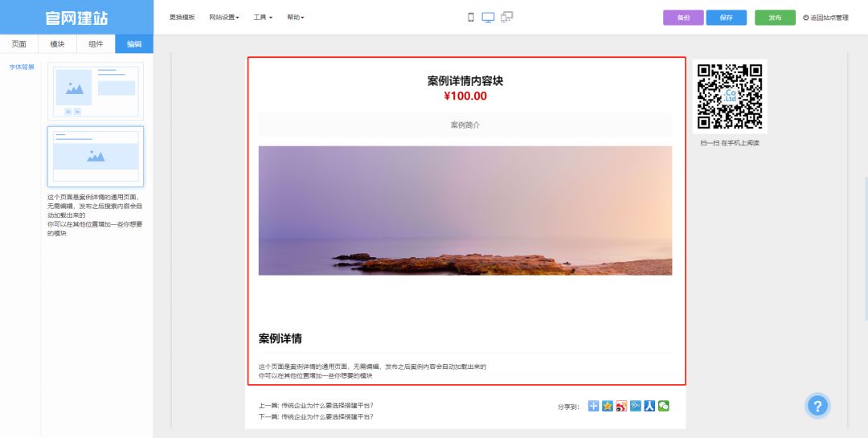Click the purple 备份 backup button
This screenshot has height=438, width=868.
pyautogui.click(x=683, y=18)
